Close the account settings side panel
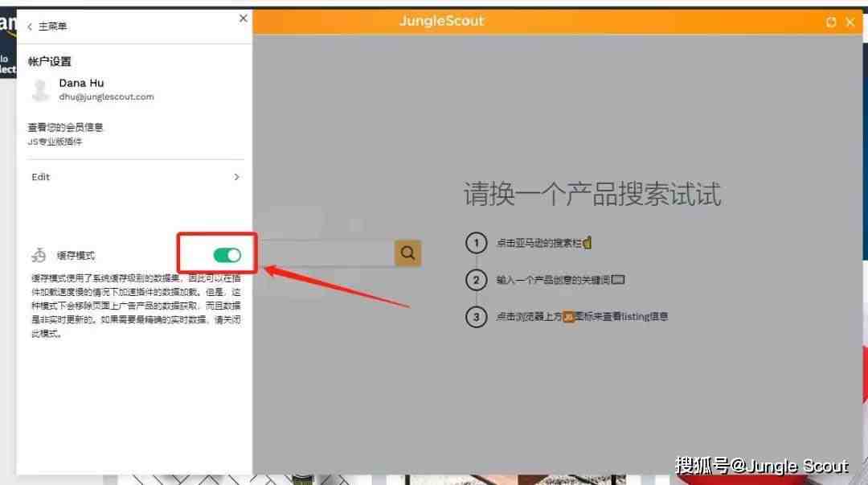This screenshot has width=868, height=485. [x=243, y=18]
